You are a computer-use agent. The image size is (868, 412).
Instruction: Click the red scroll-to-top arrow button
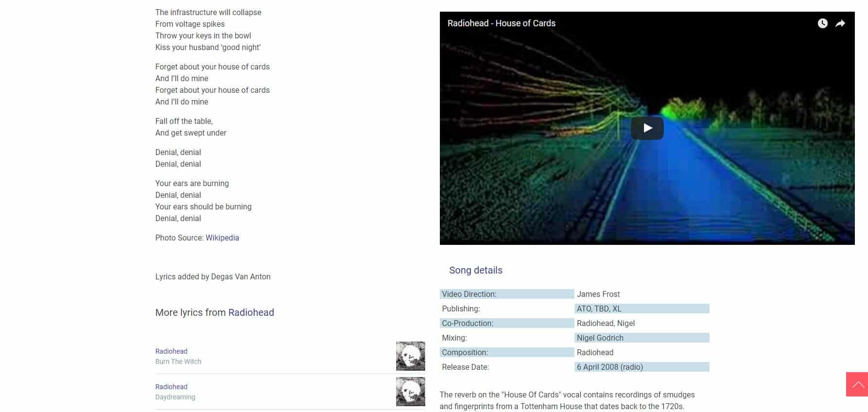(x=857, y=384)
